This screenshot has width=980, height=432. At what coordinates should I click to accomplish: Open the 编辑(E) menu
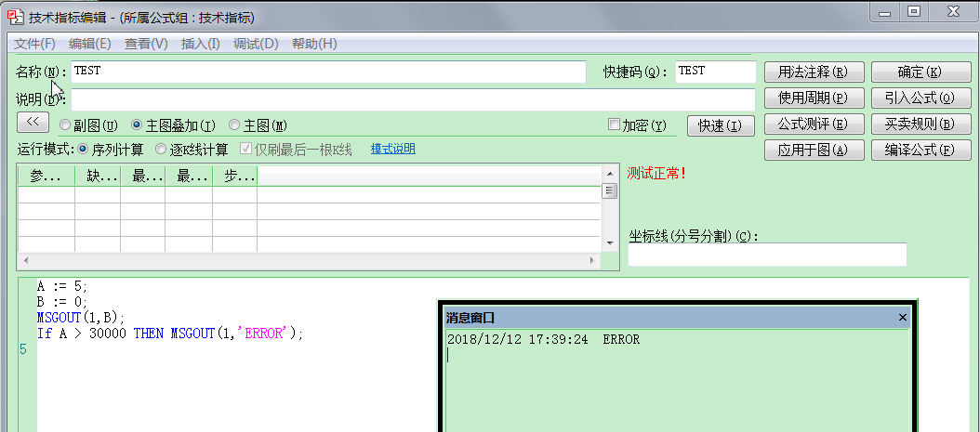[90, 44]
